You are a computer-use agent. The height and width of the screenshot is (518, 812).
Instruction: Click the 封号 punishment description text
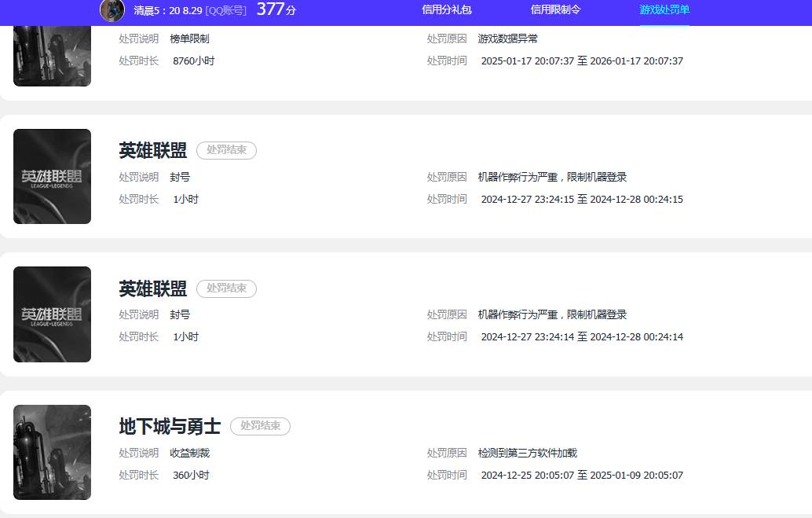coord(181,177)
